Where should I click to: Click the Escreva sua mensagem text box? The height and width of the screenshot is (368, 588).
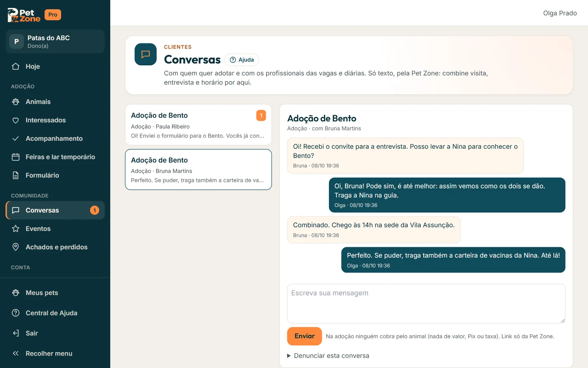(426, 304)
